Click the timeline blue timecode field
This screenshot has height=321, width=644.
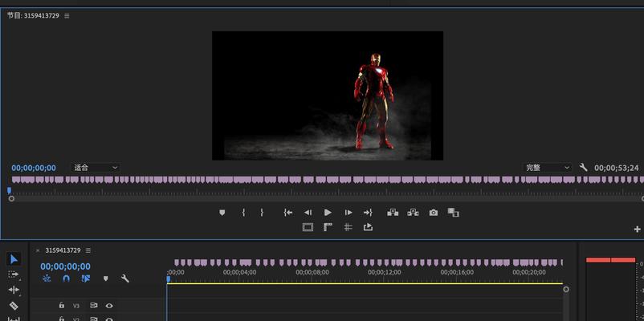(x=65, y=266)
